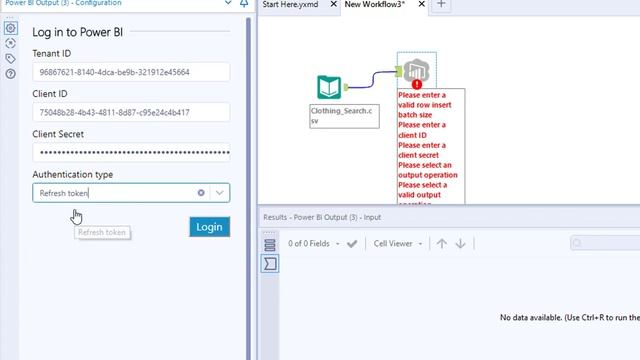The width and height of the screenshot is (640, 360).
Task: Click the up arrow in Results
Action: pyautogui.click(x=441, y=244)
